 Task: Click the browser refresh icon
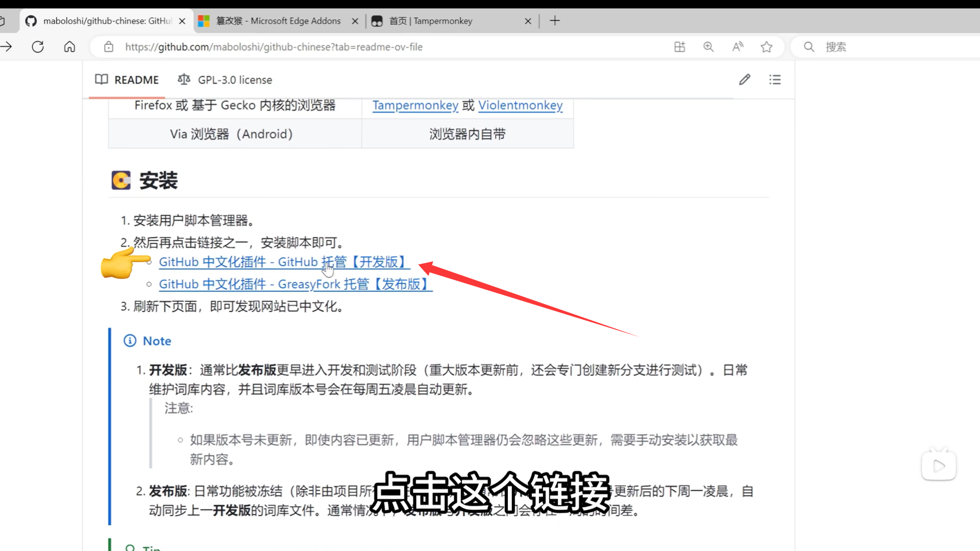(38, 47)
